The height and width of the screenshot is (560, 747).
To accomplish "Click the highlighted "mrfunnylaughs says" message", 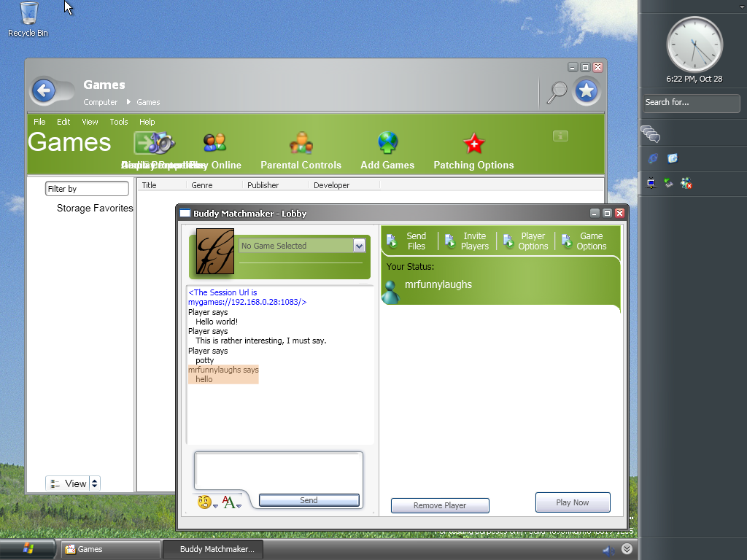I will point(223,370).
